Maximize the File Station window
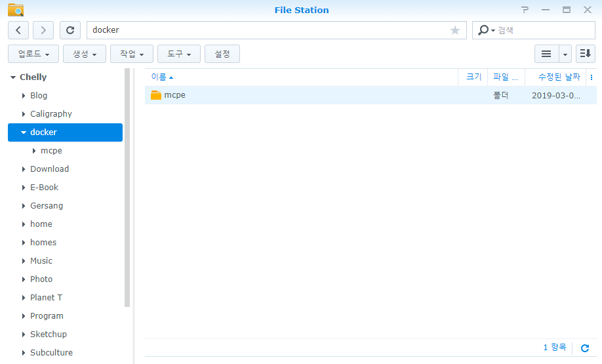Viewport: 602px width, 364px height. click(x=567, y=10)
